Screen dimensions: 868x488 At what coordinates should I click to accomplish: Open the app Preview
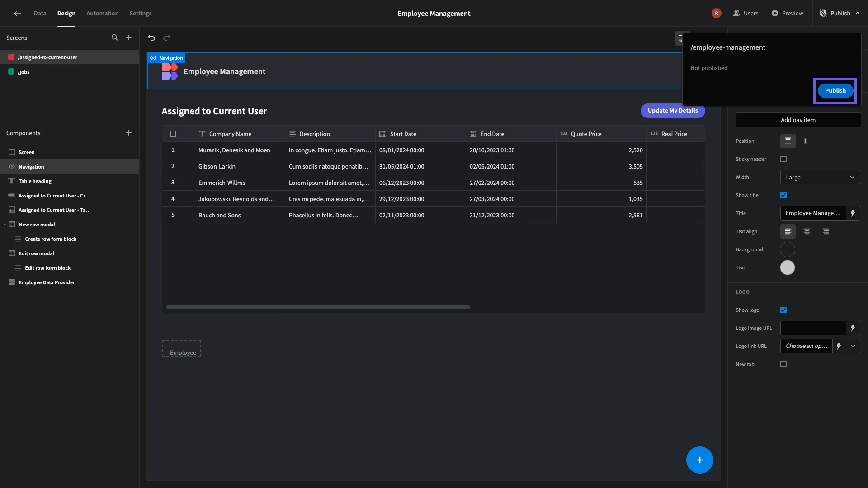(x=787, y=14)
